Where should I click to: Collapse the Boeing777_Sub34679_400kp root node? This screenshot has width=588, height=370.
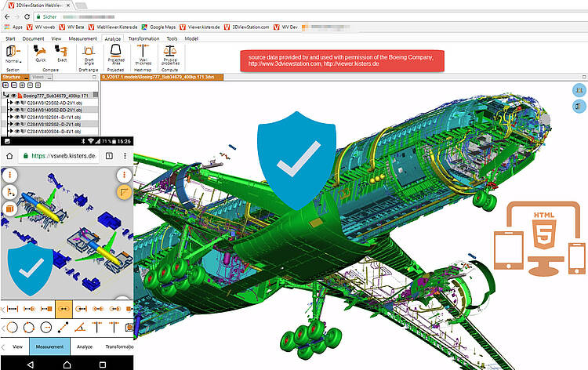(x=7, y=96)
